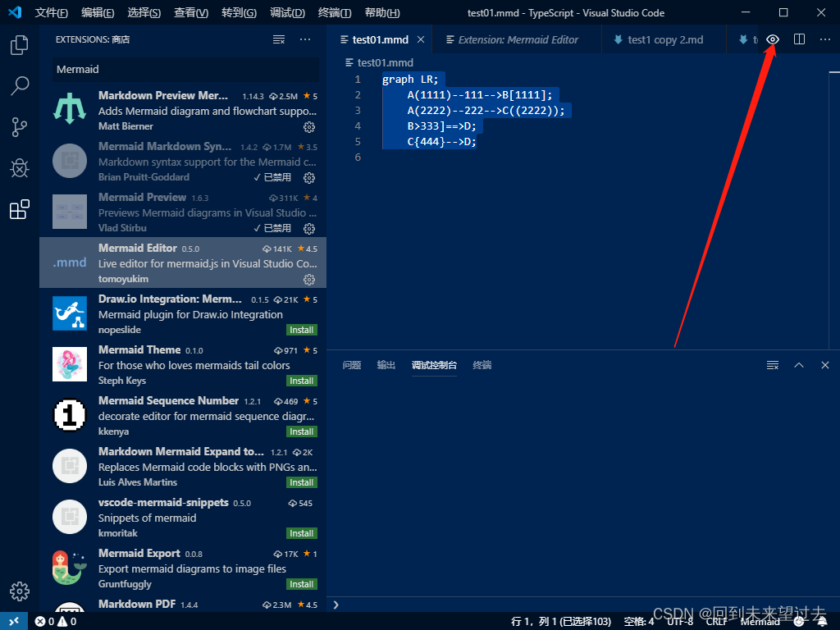The height and width of the screenshot is (630, 840).
Task: Open the editor more actions ellipsis menu
Action: (824, 39)
